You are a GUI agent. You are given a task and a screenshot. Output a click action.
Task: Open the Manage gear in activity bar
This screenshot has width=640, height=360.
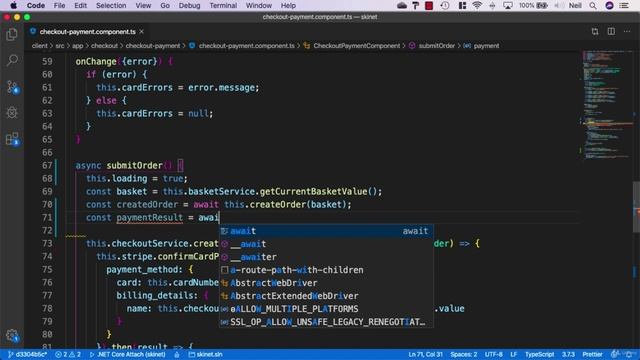point(12,336)
